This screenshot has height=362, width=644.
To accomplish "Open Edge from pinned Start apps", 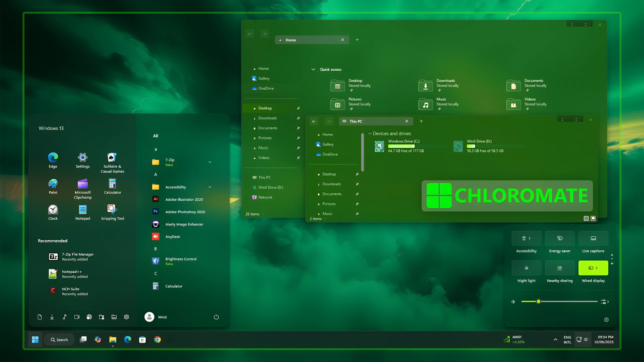I will click(x=53, y=160).
